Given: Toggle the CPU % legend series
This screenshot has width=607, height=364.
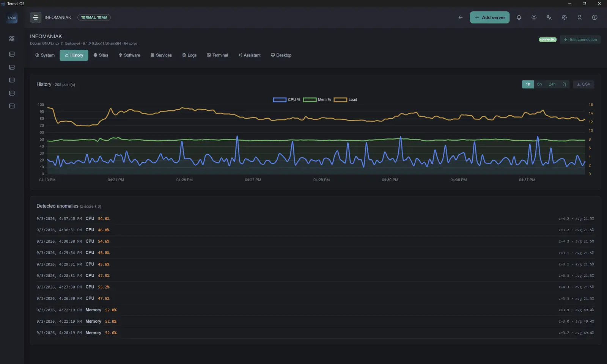Looking at the screenshot, I should 286,100.
